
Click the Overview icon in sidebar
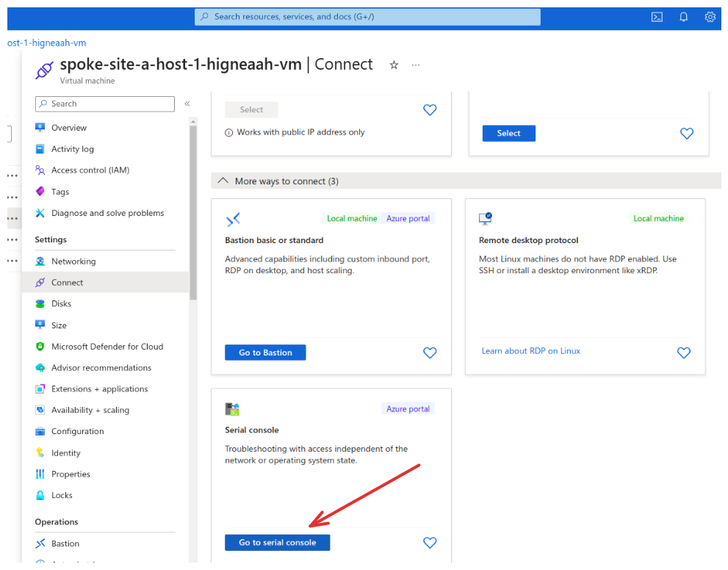[x=40, y=128]
